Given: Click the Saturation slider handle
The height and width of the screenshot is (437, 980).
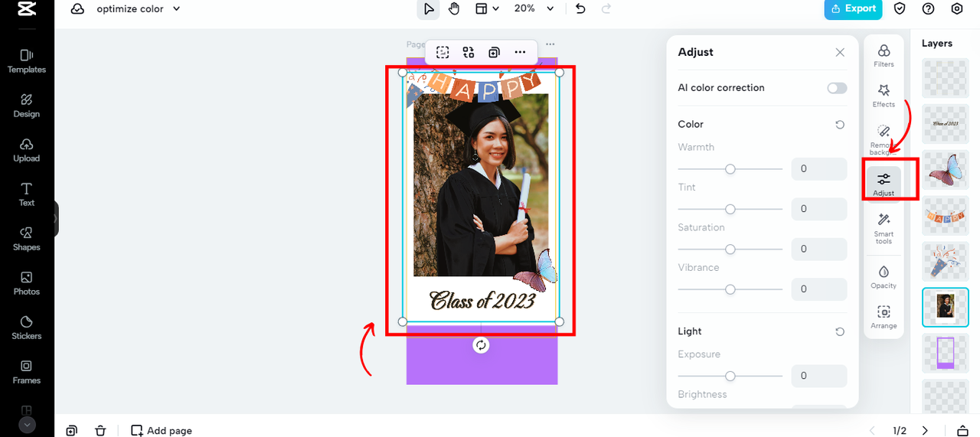Looking at the screenshot, I should (x=730, y=249).
